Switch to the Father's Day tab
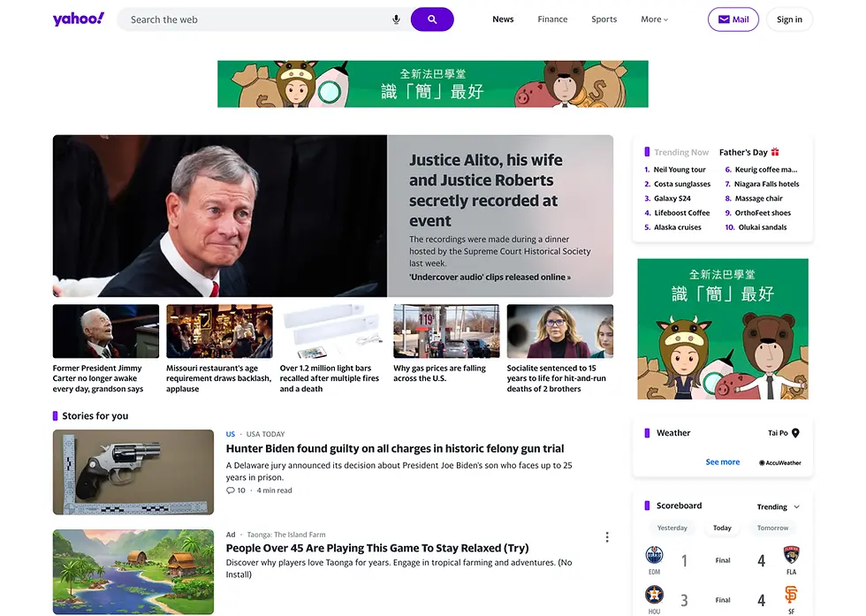866x616 pixels. (x=743, y=152)
